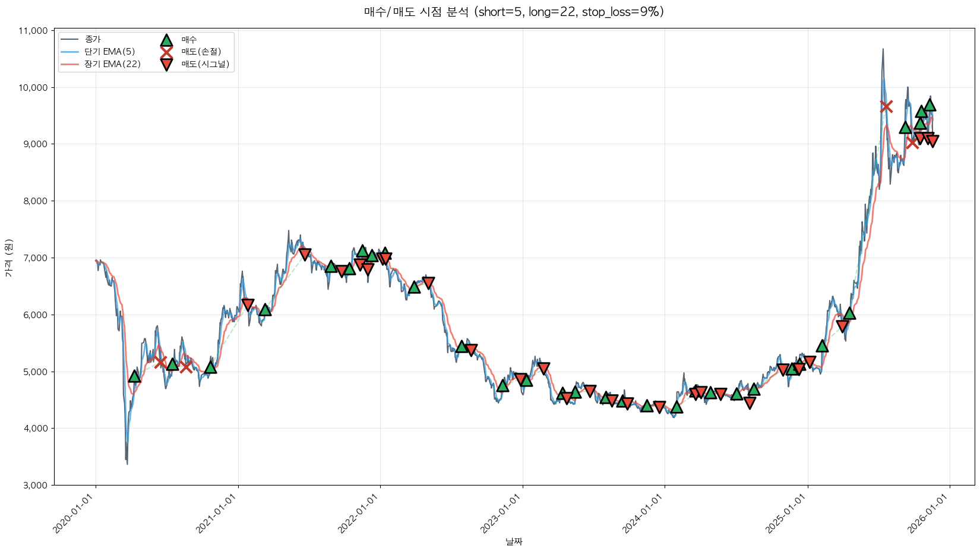980x552 pixels.
Task: Click the 종가 line swatch in legend
Action: tap(69, 40)
